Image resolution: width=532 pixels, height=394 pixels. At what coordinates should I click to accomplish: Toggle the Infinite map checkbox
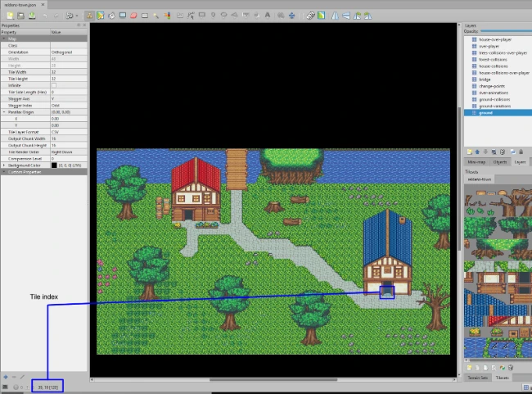tap(54, 85)
